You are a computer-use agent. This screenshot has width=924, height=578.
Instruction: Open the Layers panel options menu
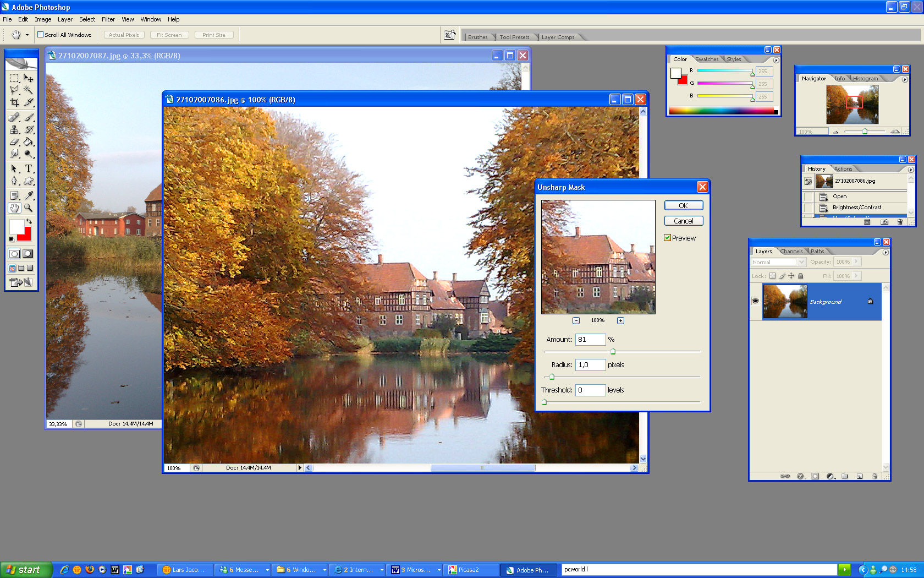886,252
